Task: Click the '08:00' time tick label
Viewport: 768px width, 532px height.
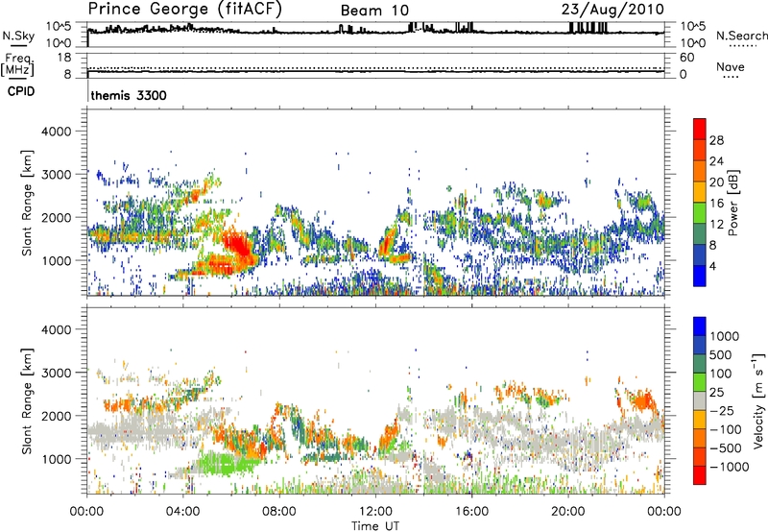Action: pos(279,512)
